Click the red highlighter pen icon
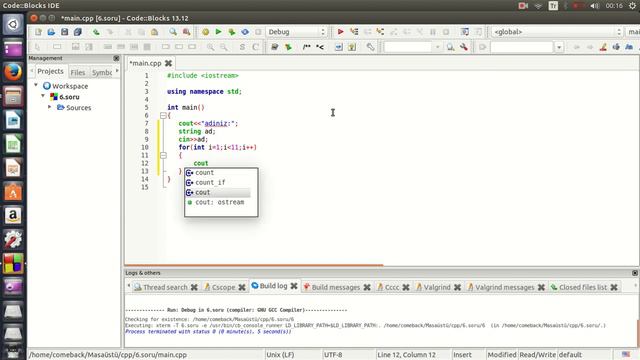 coord(603,47)
